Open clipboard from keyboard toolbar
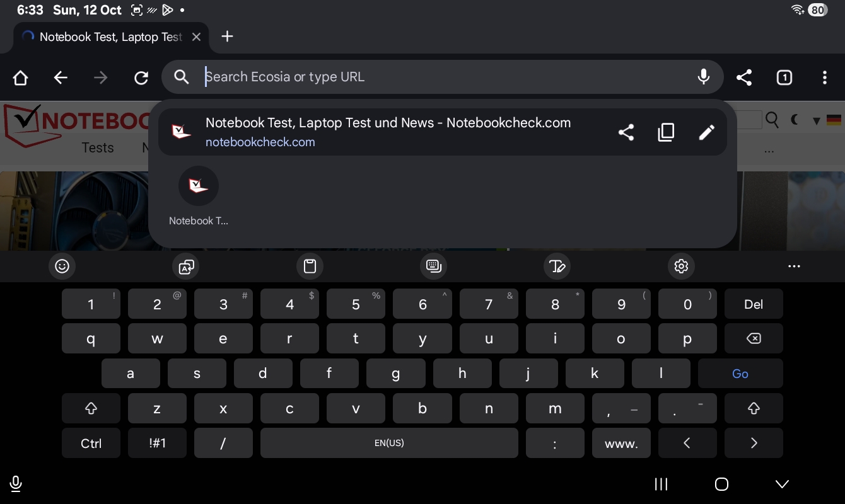 [x=310, y=266]
